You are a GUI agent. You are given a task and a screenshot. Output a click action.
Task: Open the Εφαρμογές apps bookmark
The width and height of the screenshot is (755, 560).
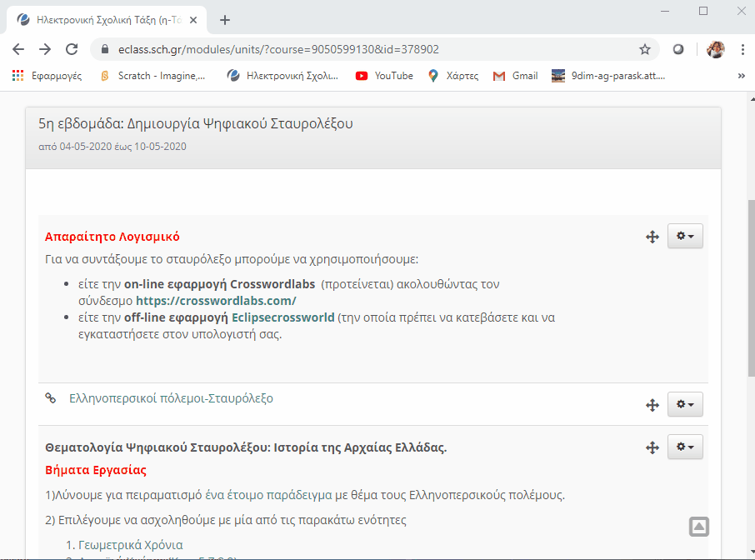(x=47, y=76)
